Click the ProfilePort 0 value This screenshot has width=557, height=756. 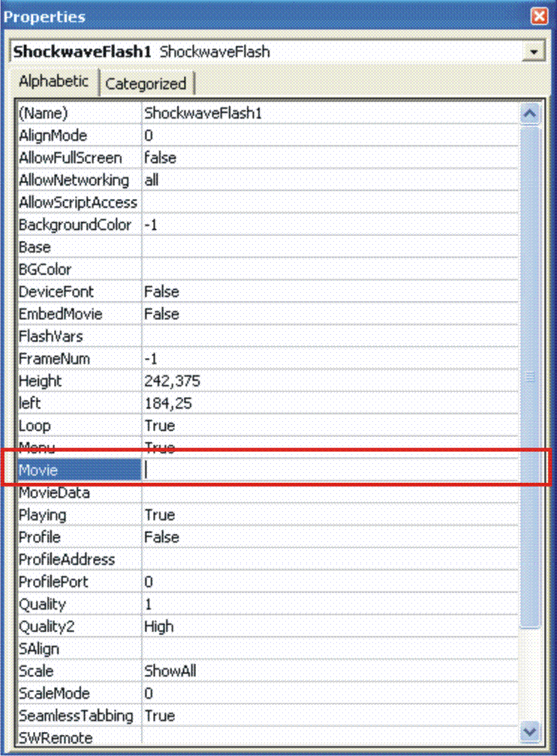click(149, 582)
